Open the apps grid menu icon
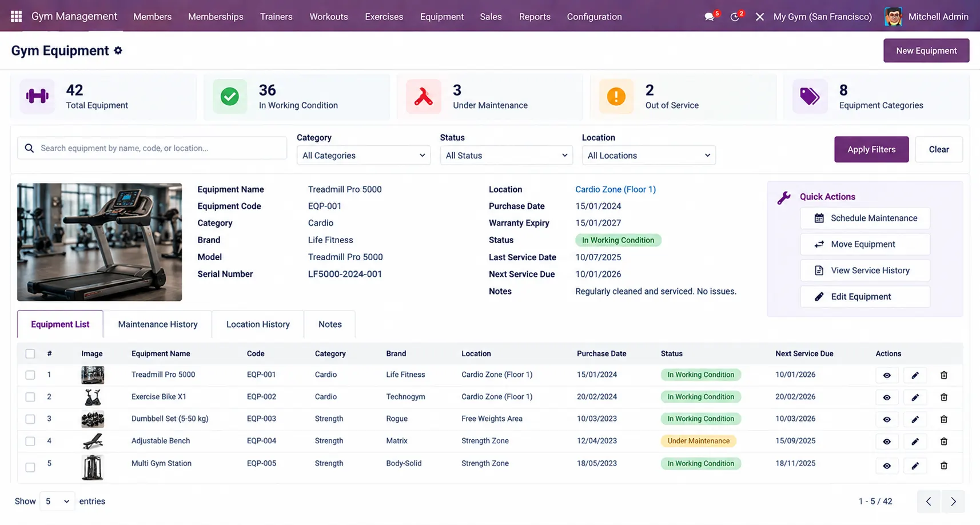 point(17,17)
